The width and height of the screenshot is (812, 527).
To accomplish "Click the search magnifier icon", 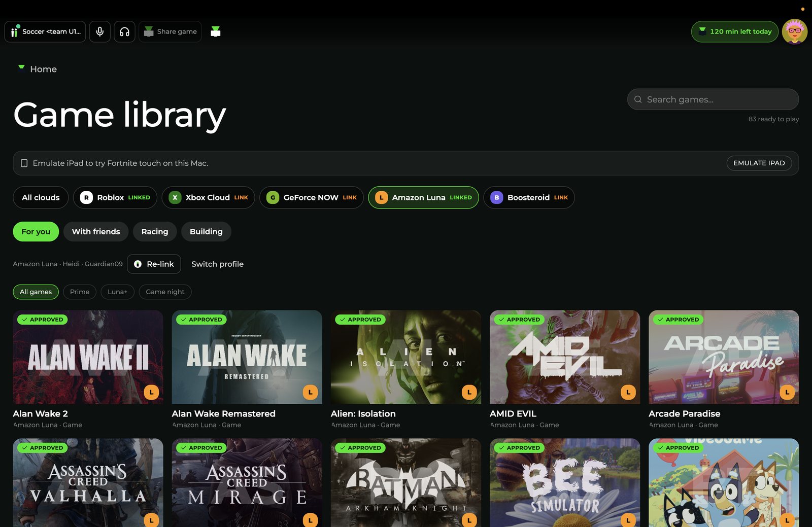I will point(638,99).
